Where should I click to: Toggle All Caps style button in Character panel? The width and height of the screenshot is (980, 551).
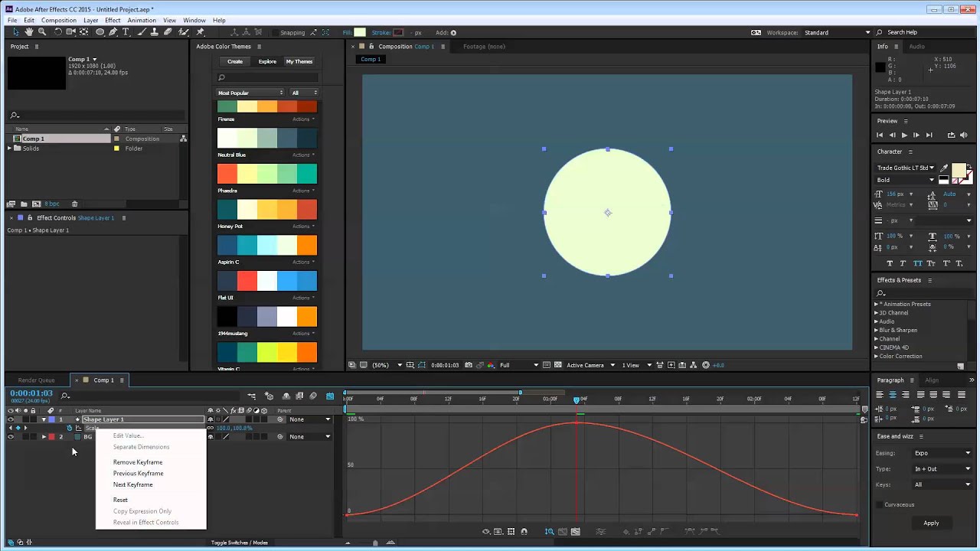918,263
